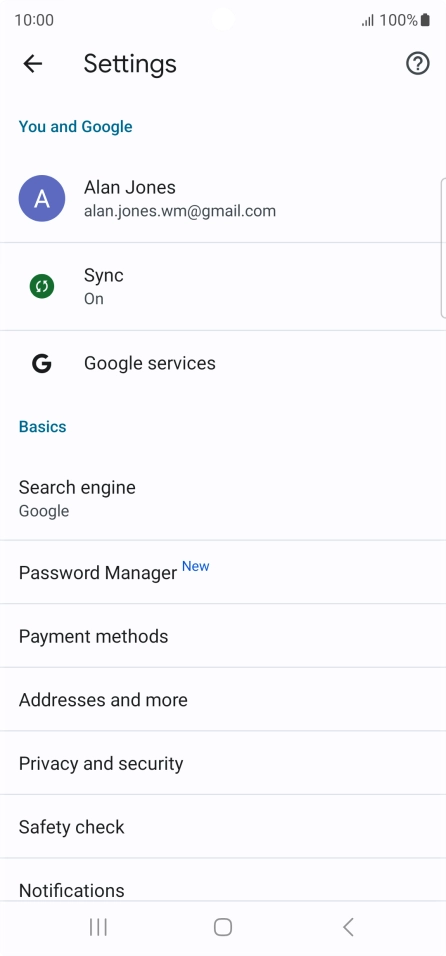Open the Alan Jones account entry
446x956 pixels.
223,199
